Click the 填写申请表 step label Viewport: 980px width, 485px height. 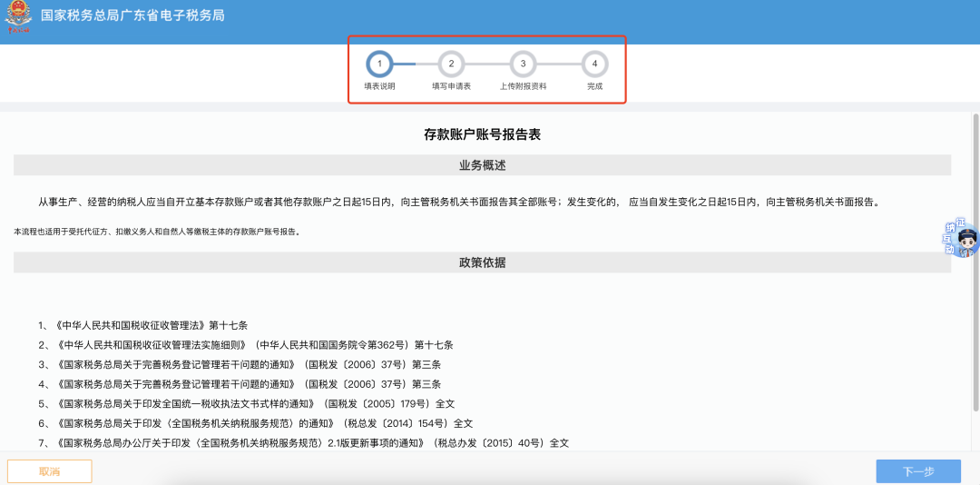pyautogui.click(x=451, y=86)
